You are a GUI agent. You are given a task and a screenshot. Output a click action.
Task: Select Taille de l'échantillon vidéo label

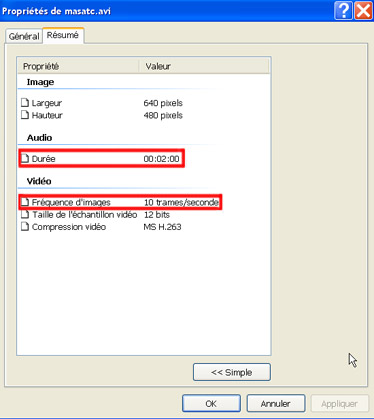click(85, 214)
